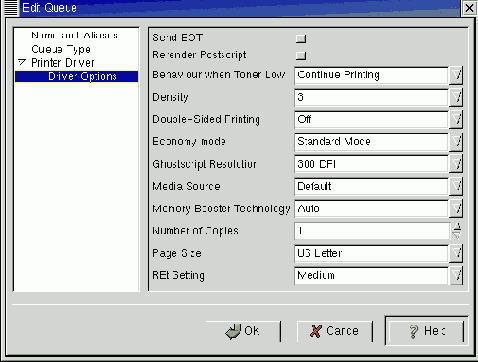Increase Number of Copies with up arrow

click(x=457, y=227)
